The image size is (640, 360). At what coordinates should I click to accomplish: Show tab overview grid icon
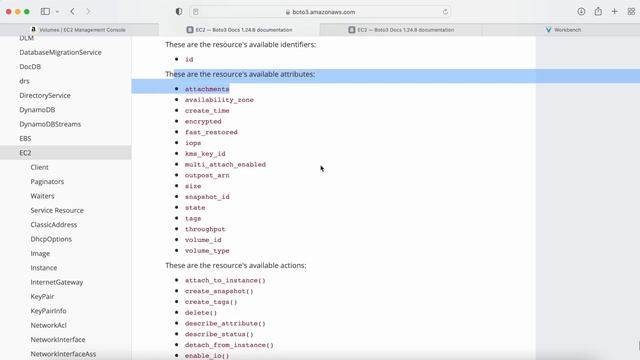point(631,11)
